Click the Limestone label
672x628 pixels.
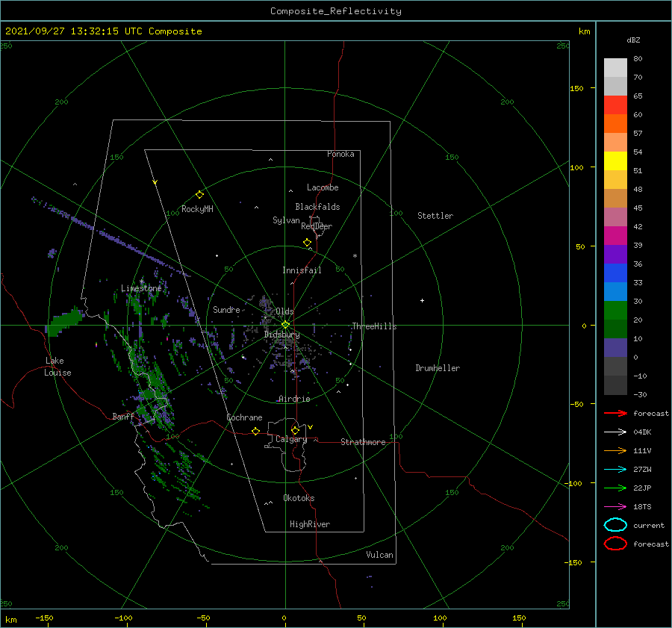[141, 288]
